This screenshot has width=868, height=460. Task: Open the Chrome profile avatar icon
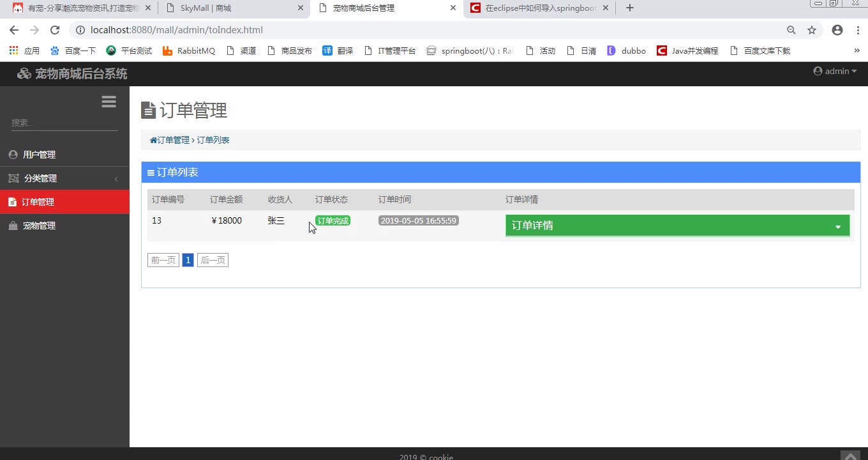tap(837, 30)
